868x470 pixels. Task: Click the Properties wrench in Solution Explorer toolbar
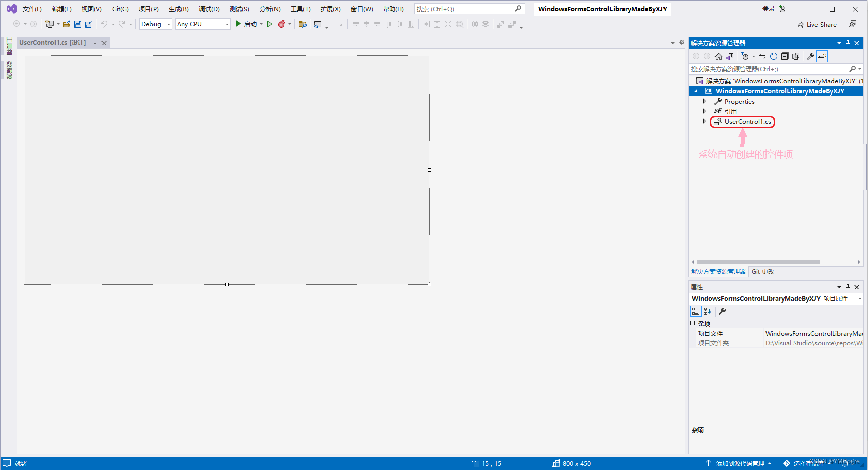pyautogui.click(x=811, y=56)
